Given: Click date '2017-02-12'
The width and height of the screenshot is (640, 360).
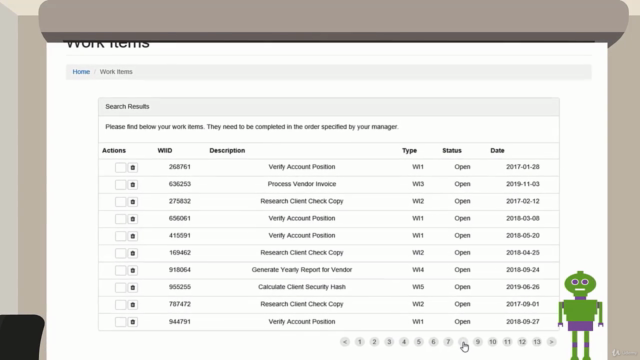Looking at the screenshot, I should click(522, 201).
